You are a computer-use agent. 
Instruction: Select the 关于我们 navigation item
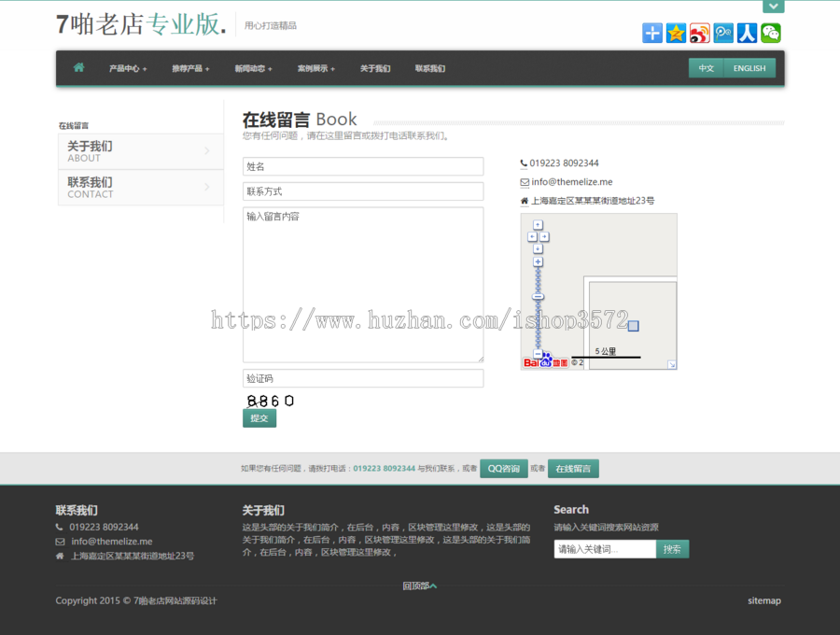tap(376, 67)
